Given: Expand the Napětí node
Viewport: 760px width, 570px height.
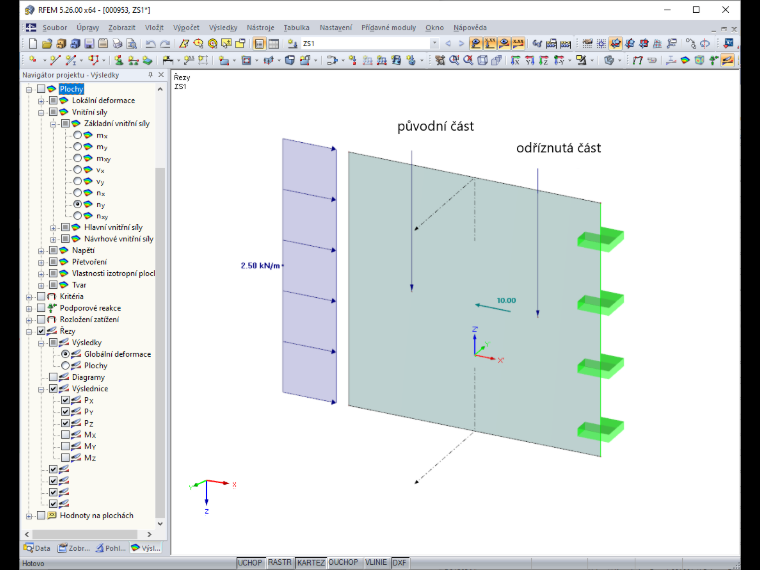Looking at the screenshot, I should click(x=41, y=251).
